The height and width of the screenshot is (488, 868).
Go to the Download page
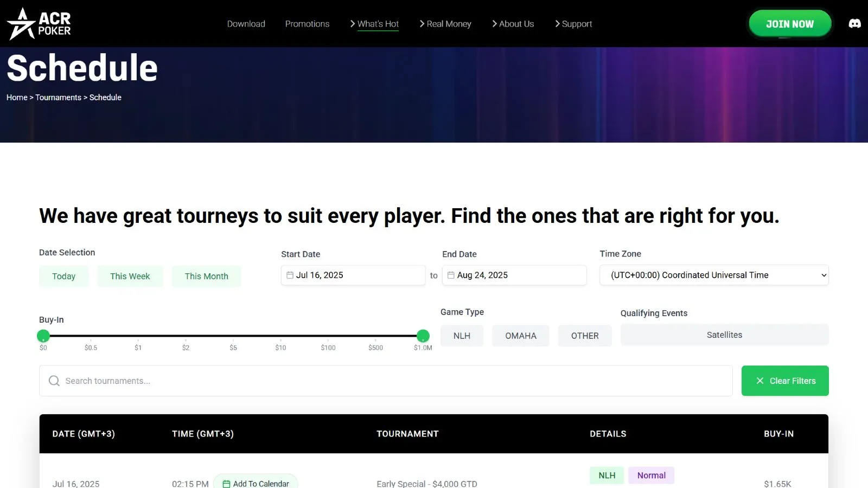(x=246, y=24)
